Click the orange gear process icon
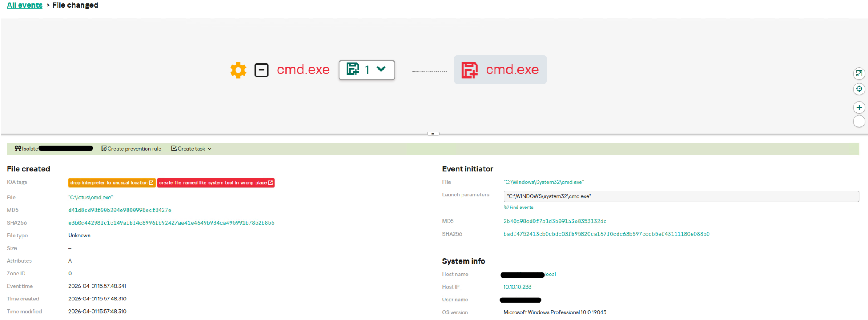868x320 pixels. click(x=238, y=70)
